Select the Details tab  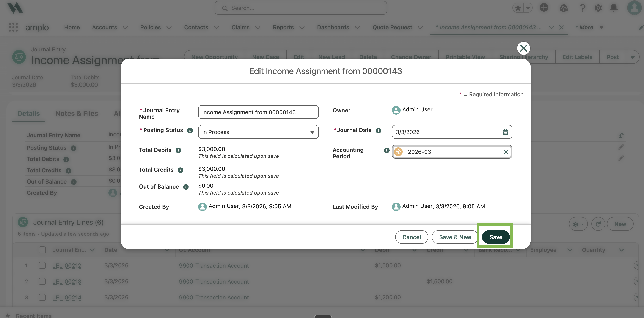(28, 113)
